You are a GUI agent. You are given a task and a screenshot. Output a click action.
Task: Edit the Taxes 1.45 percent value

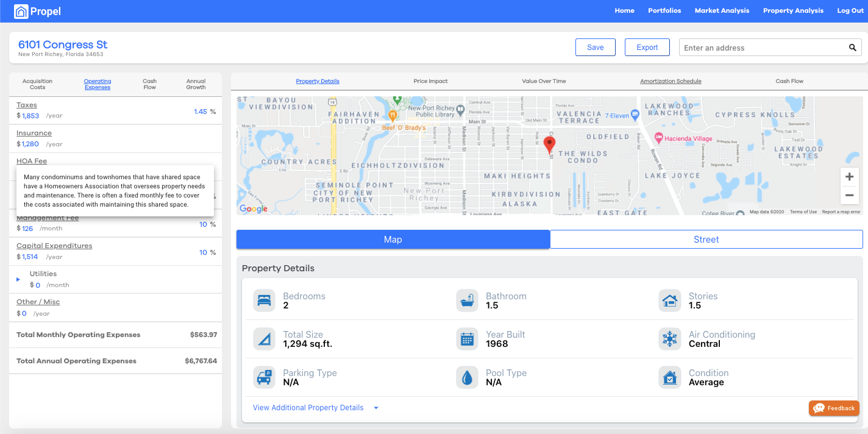coord(201,112)
